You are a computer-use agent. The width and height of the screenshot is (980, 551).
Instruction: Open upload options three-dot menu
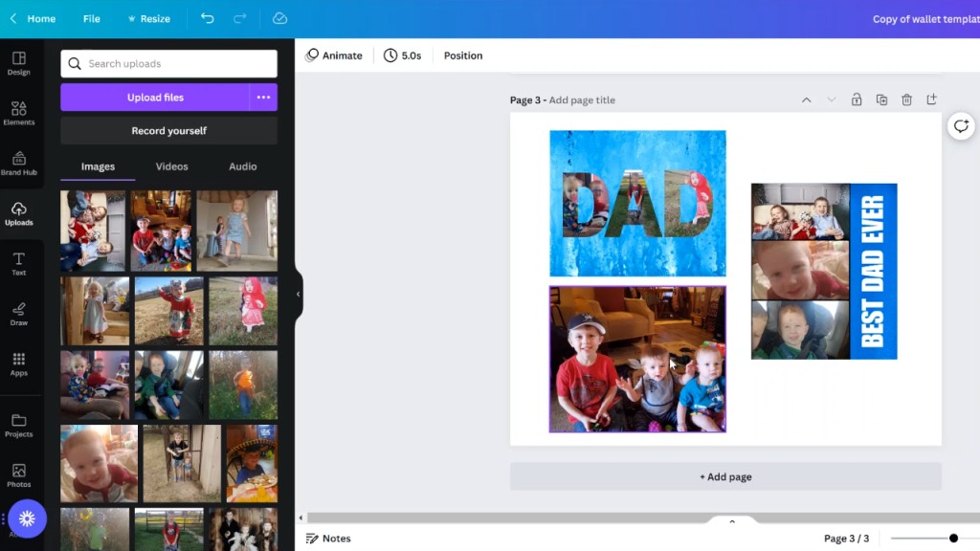click(263, 98)
